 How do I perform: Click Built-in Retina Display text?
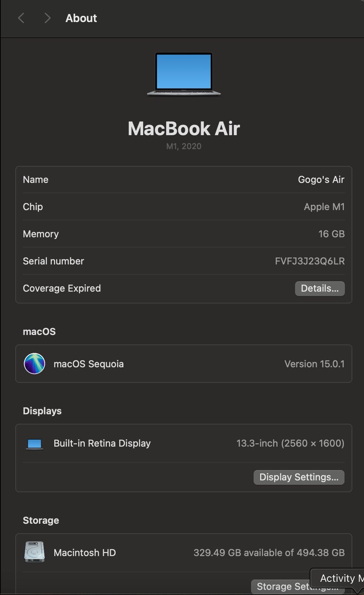pyautogui.click(x=102, y=443)
